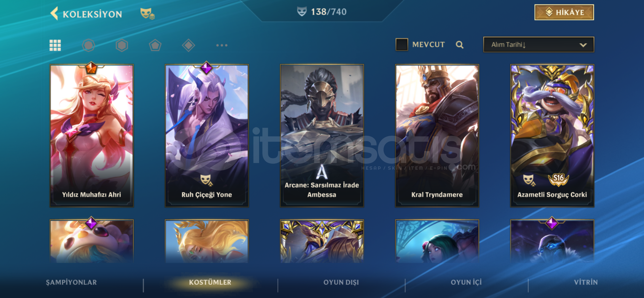
Task: Open Ruh Çiçeği Yone skin card
Action: click(x=207, y=136)
